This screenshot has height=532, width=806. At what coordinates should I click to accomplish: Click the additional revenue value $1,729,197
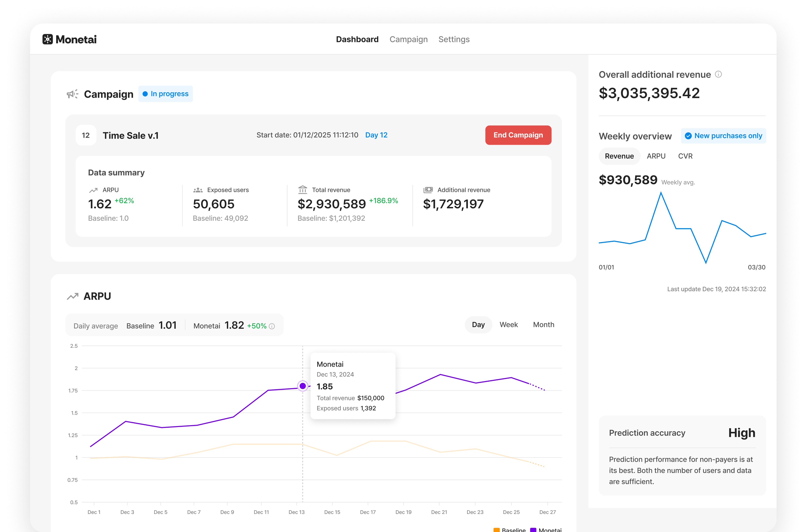(x=453, y=204)
